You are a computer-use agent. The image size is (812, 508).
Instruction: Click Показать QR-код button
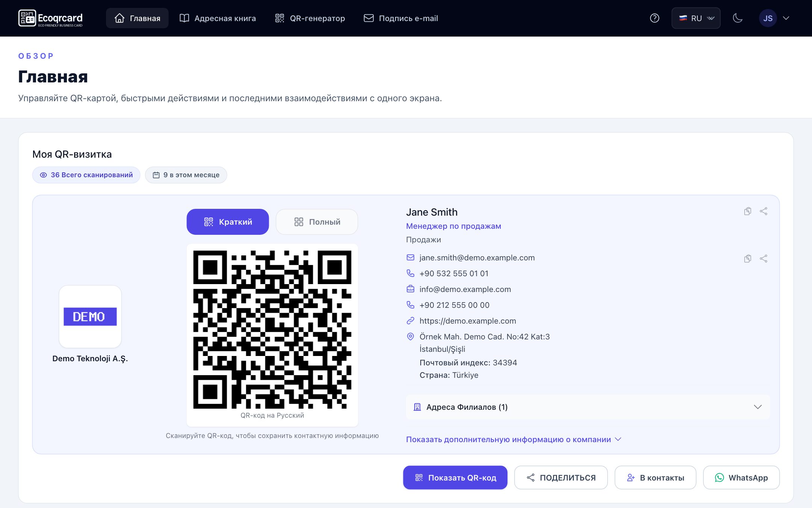click(x=455, y=478)
